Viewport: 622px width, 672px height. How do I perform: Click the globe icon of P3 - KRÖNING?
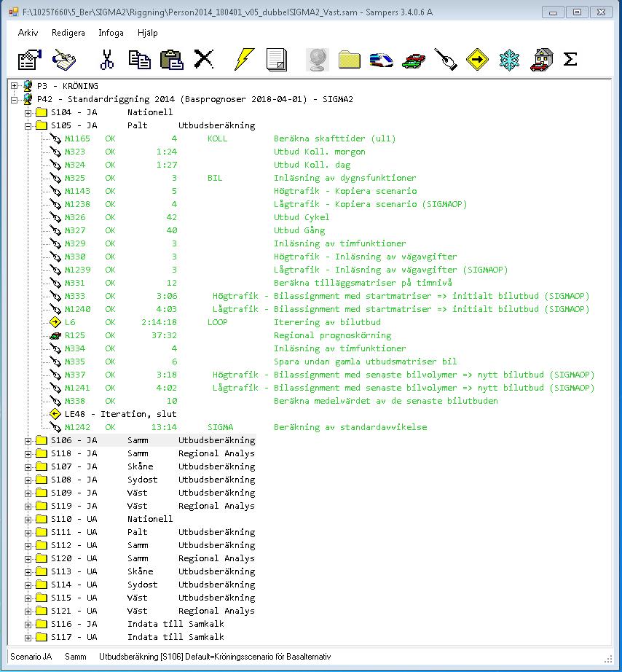[28, 86]
